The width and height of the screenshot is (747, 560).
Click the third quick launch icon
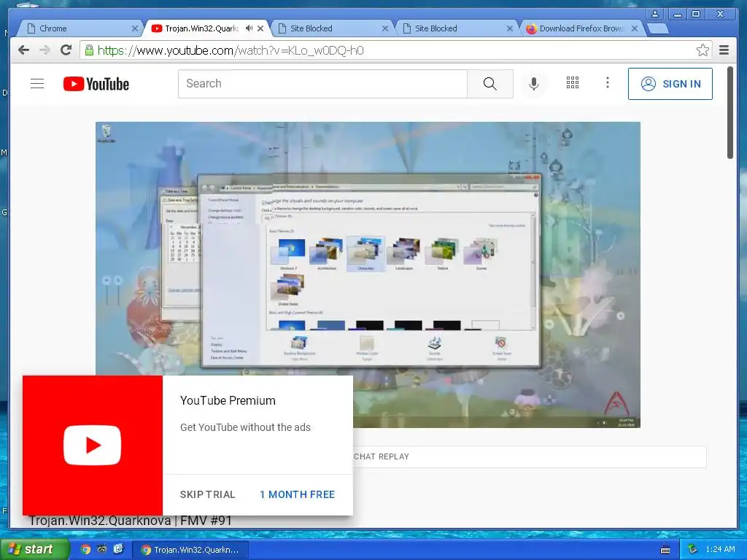click(x=118, y=549)
